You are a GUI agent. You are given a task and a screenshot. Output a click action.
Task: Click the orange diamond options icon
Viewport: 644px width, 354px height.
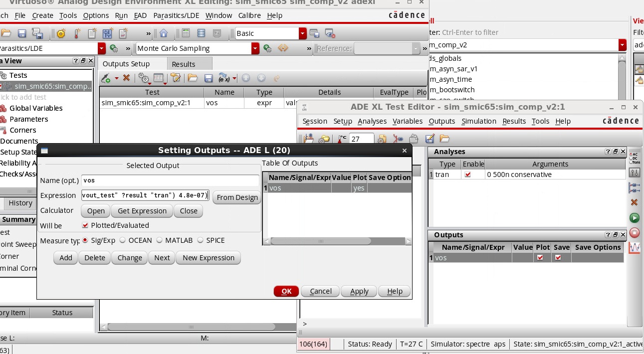(x=283, y=48)
